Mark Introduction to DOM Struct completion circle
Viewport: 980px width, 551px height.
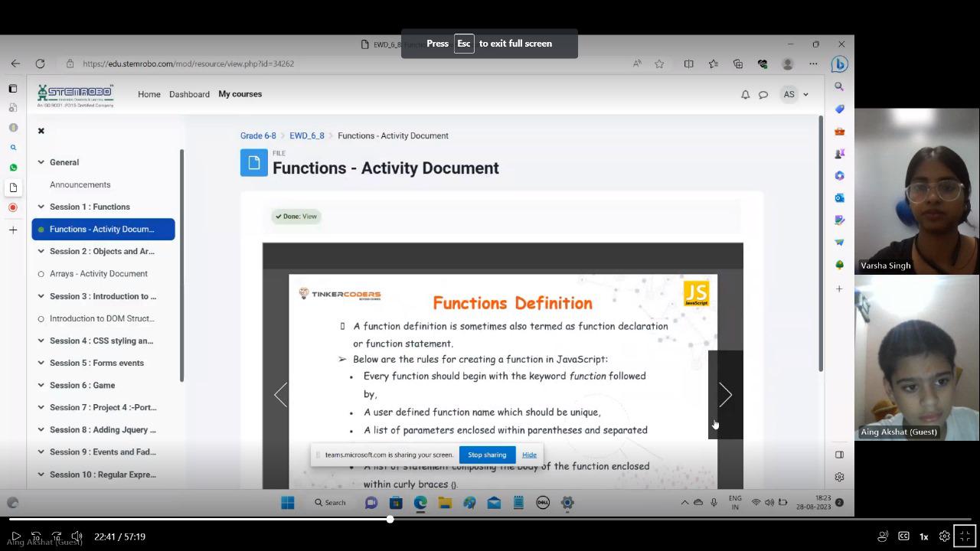[x=41, y=318]
